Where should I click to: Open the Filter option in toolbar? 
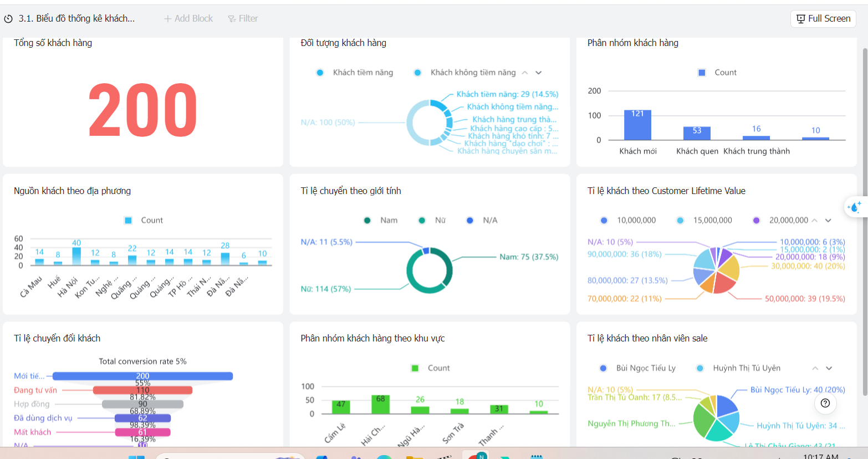(243, 19)
